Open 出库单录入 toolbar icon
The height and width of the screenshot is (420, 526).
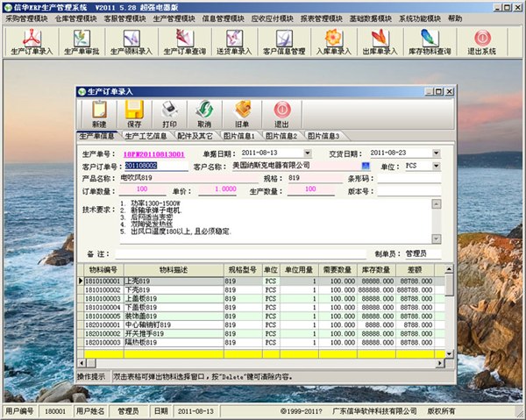(380, 42)
